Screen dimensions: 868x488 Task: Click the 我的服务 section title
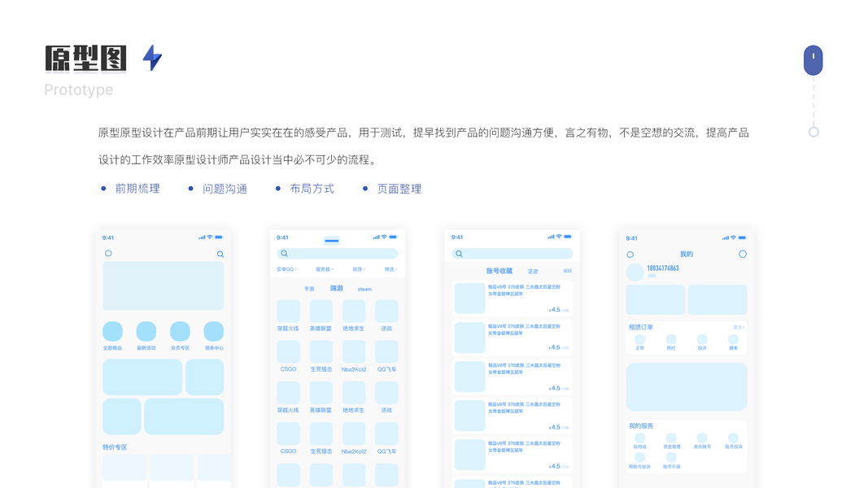[x=641, y=426]
